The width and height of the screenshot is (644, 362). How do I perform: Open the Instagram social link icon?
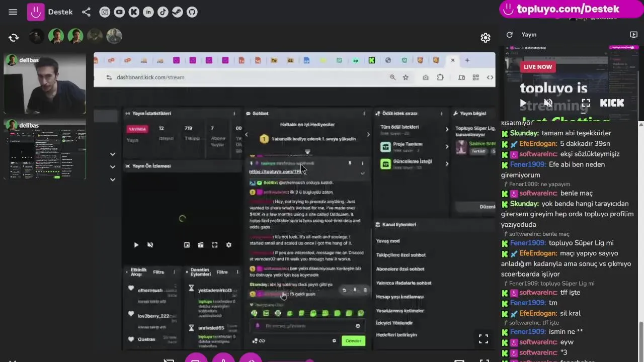pos(105,12)
